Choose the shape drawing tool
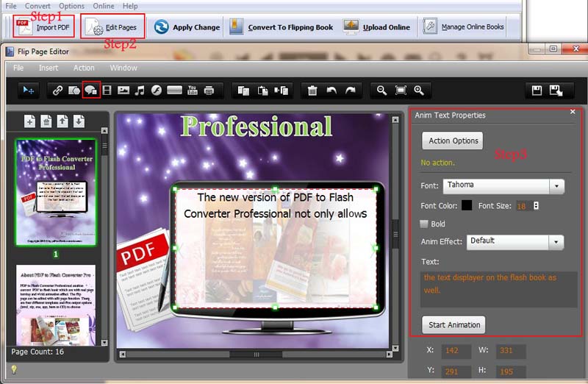 point(74,90)
